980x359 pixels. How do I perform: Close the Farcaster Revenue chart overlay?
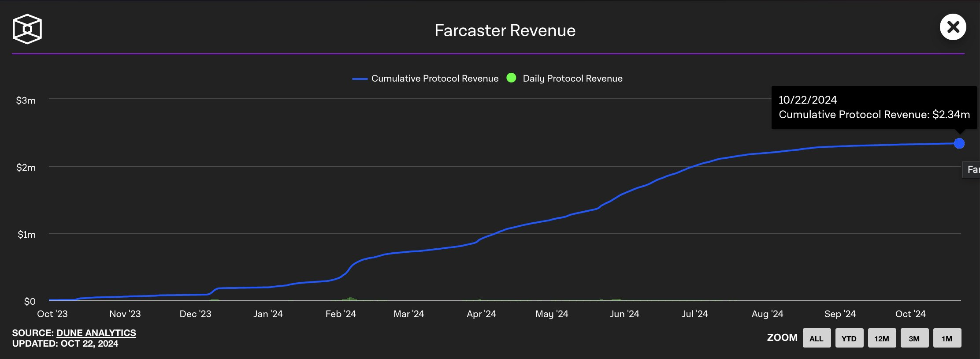(x=953, y=27)
